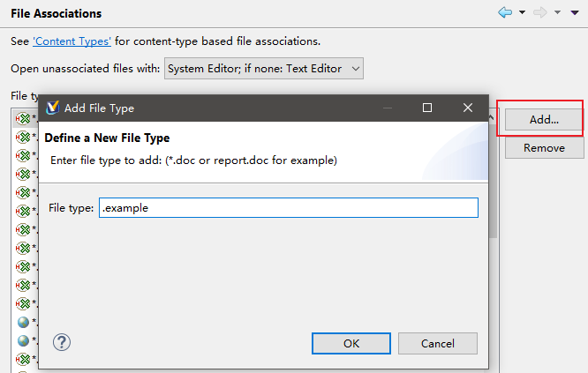Cancel the Add File Type dialog
This screenshot has height=373, width=588.
(438, 343)
